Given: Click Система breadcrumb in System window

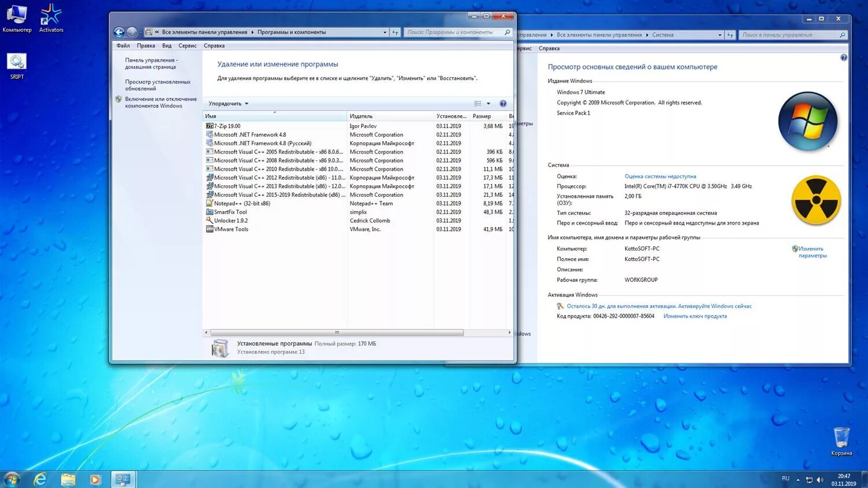Looking at the screenshot, I should point(663,35).
